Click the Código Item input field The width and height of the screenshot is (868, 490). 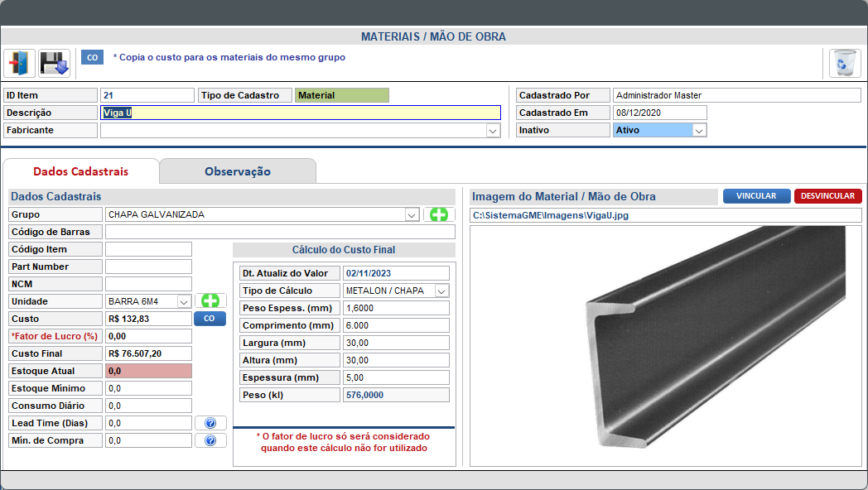[x=148, y=249]
